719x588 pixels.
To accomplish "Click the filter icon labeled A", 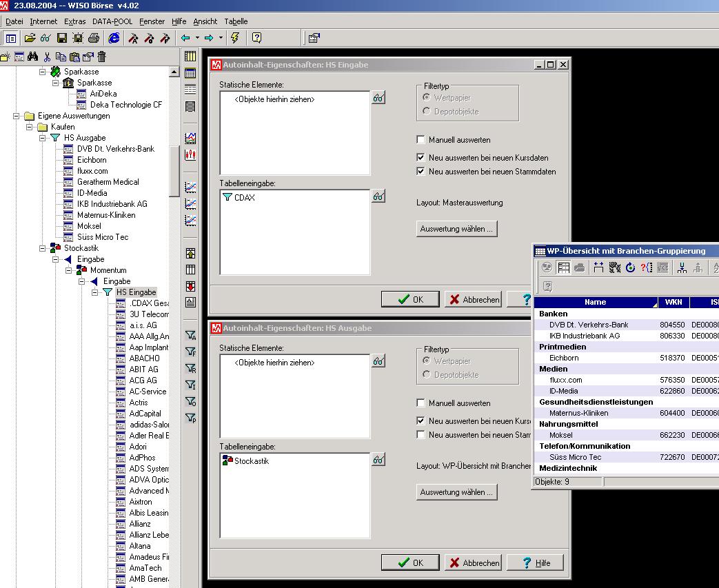I will (190, 335).
